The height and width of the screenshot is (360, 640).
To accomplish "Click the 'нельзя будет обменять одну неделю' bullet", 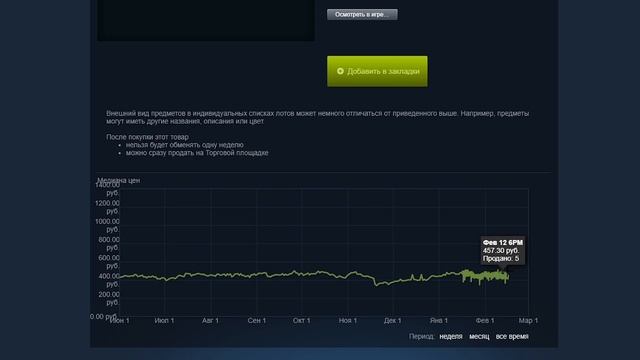I will click(x=184, y=145).
